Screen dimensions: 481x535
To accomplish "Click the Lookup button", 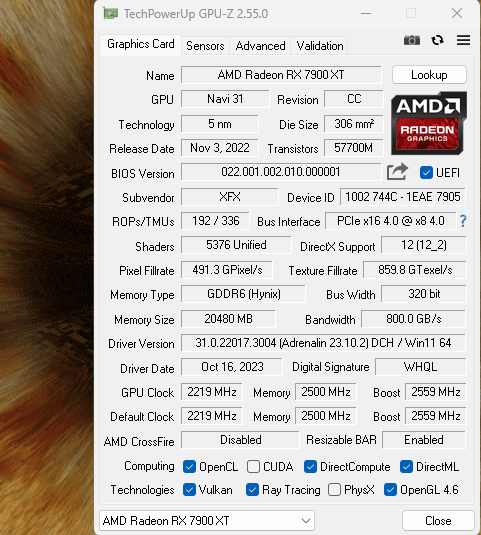I will click(429, 74).
